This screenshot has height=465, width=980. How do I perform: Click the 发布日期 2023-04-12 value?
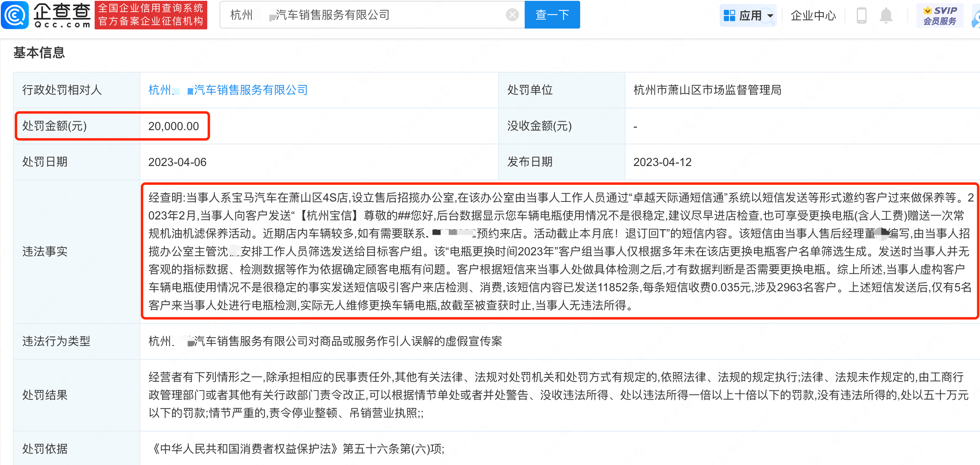pos(662,162)
